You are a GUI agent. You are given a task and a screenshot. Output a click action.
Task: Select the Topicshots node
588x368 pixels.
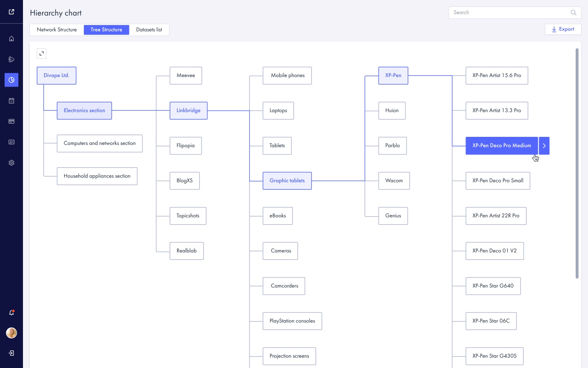(x=188, y=216)
